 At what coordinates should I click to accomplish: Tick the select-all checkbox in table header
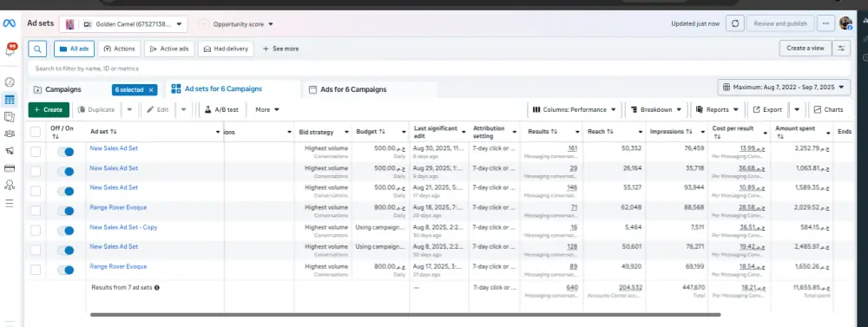click(x=36, y=132)
